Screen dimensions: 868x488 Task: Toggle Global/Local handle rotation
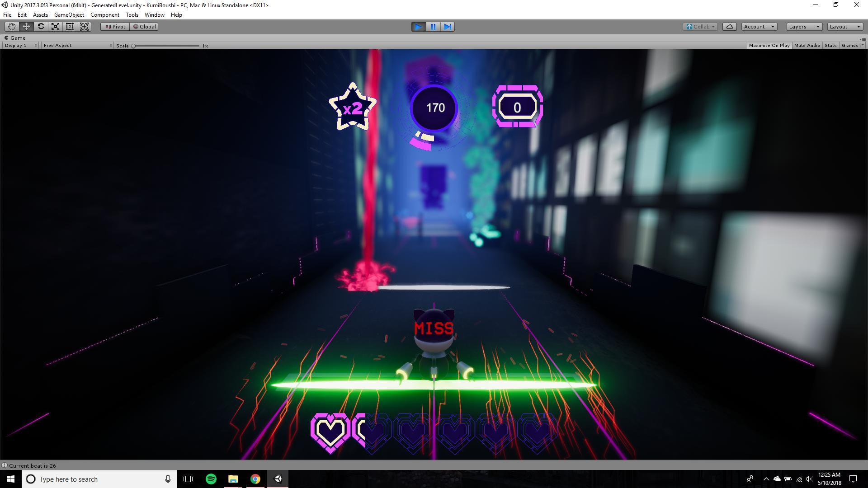(x=144, y=27)
